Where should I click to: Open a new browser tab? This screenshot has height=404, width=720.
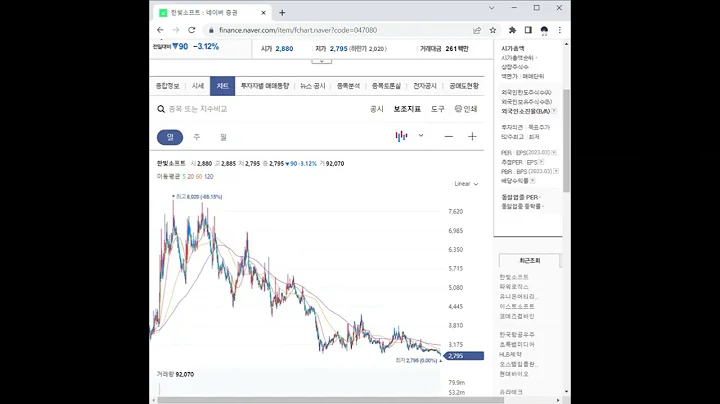pos(282,13)
